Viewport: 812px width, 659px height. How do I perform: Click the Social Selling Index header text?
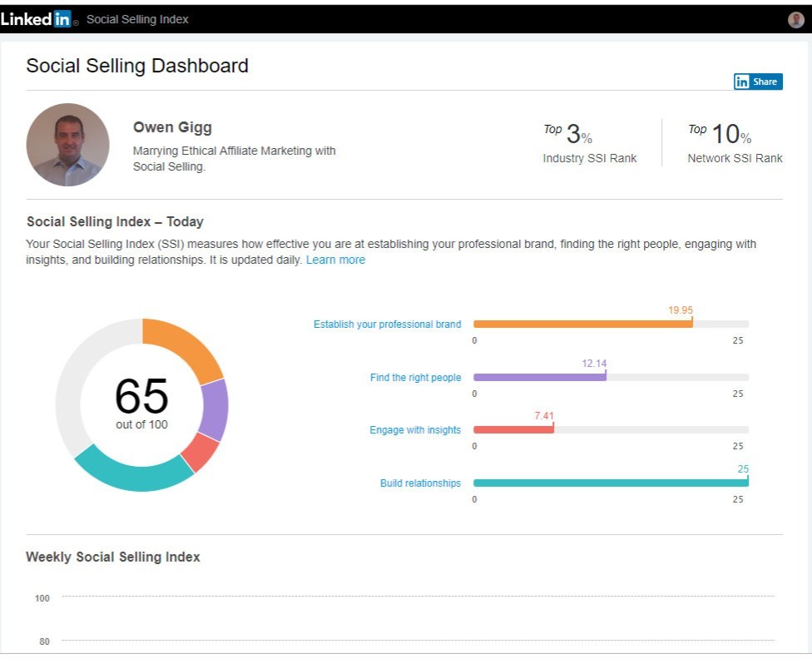click(137, 20)
